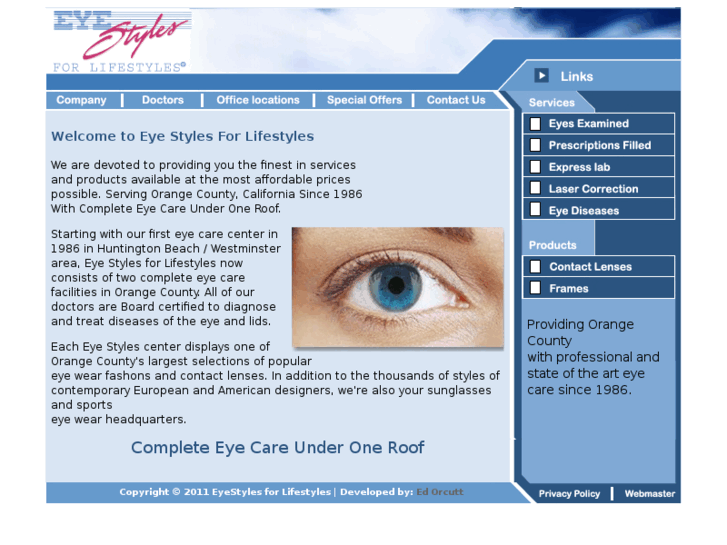This screenshot has height=545, width=727.
Task: Tick the Prescriptions Filled checkbox
Action: click(x=536, y=145)
